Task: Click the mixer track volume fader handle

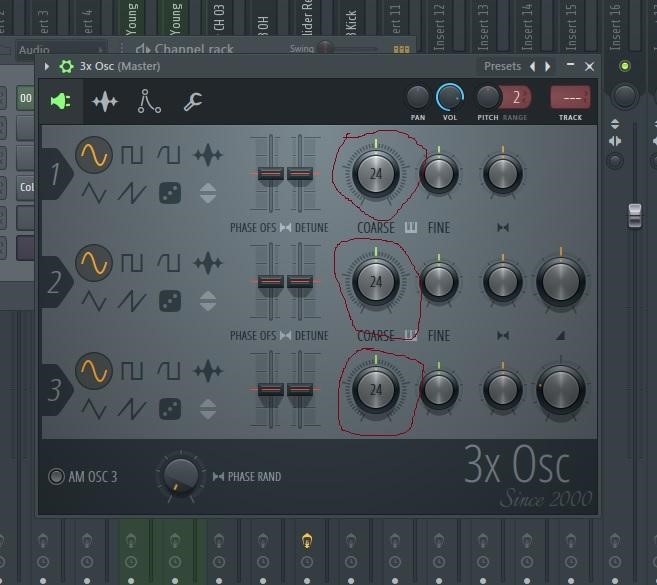Action: [635, 216]
